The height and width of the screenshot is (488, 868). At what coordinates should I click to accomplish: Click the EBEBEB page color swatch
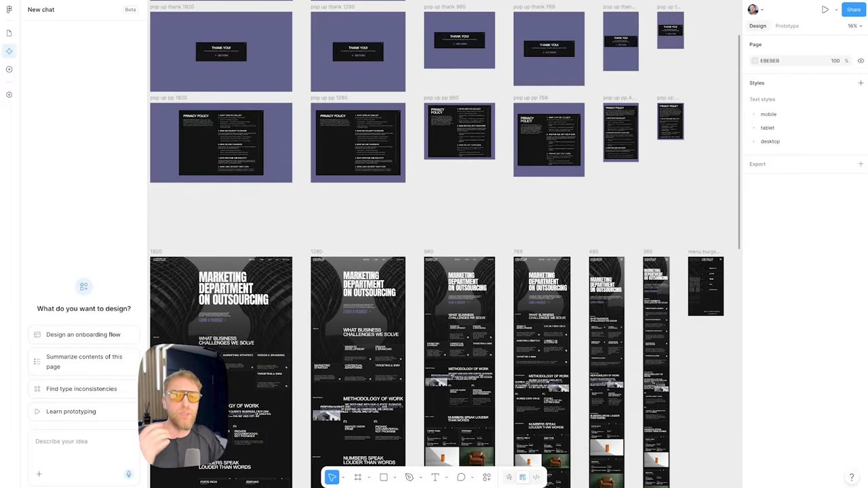[755, 61]
